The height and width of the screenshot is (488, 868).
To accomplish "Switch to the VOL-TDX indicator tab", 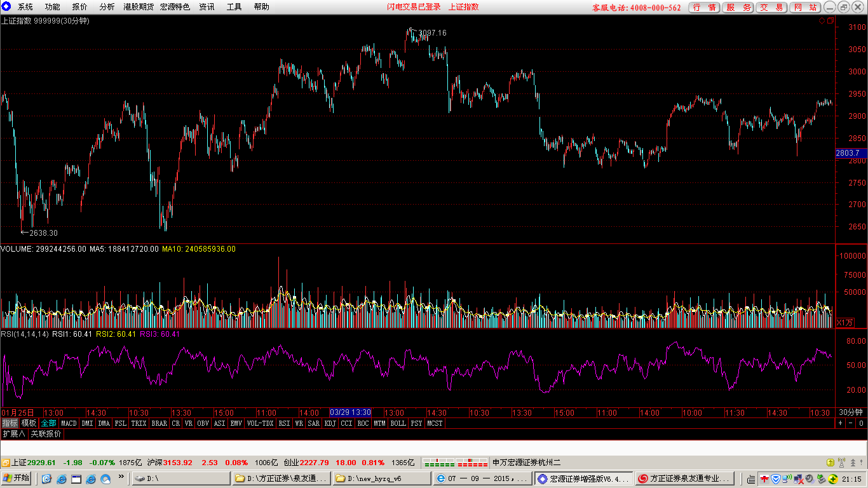I will [x=260, y=423].
